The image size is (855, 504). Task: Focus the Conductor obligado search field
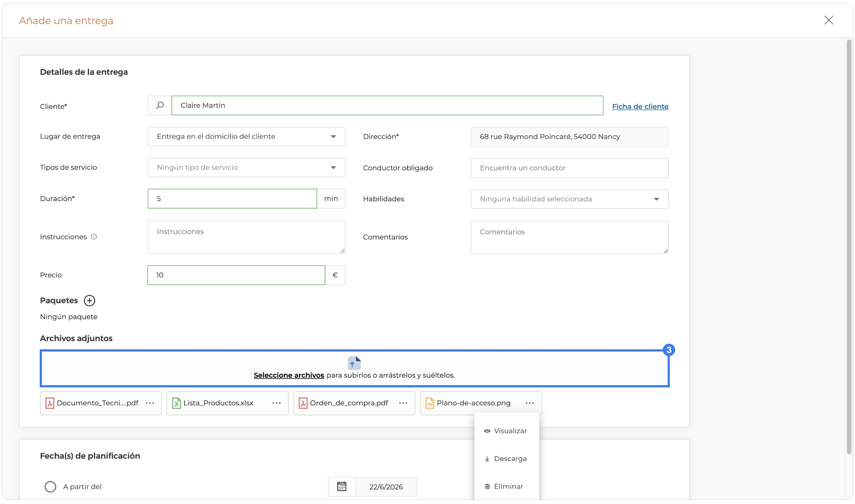click(x=569, y=168)
